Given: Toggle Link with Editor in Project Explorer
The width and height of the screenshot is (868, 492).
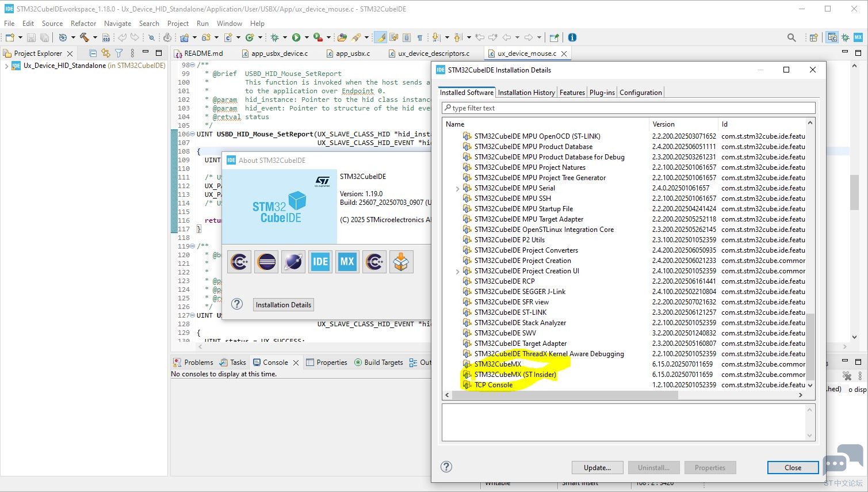Looking at the screenshot, I should [x=106, y=53].
